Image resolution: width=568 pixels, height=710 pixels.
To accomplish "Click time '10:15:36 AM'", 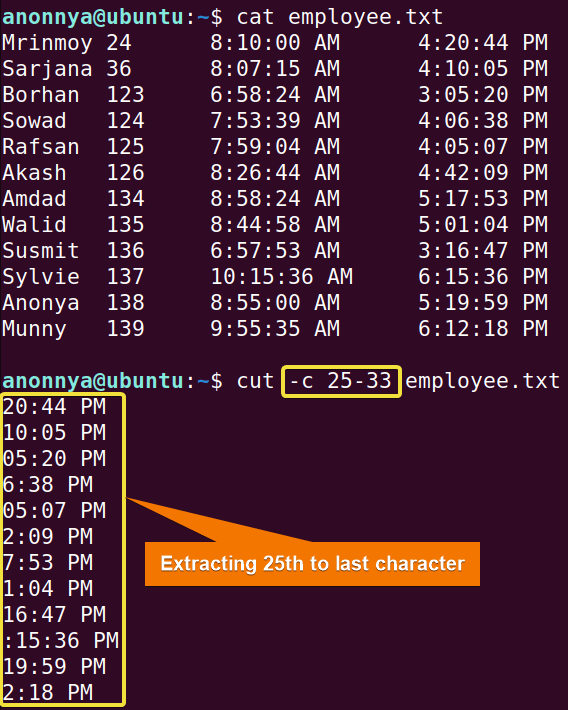I will click(x=282, y=277).
